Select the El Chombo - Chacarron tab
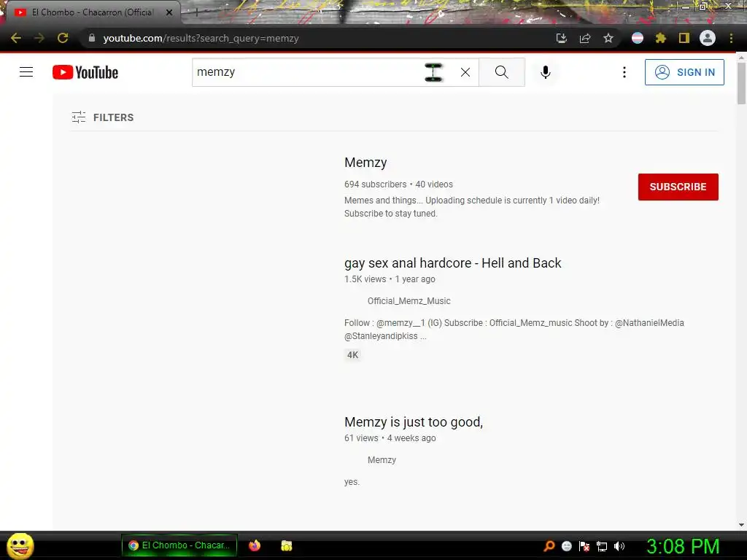 pos(92,12)
